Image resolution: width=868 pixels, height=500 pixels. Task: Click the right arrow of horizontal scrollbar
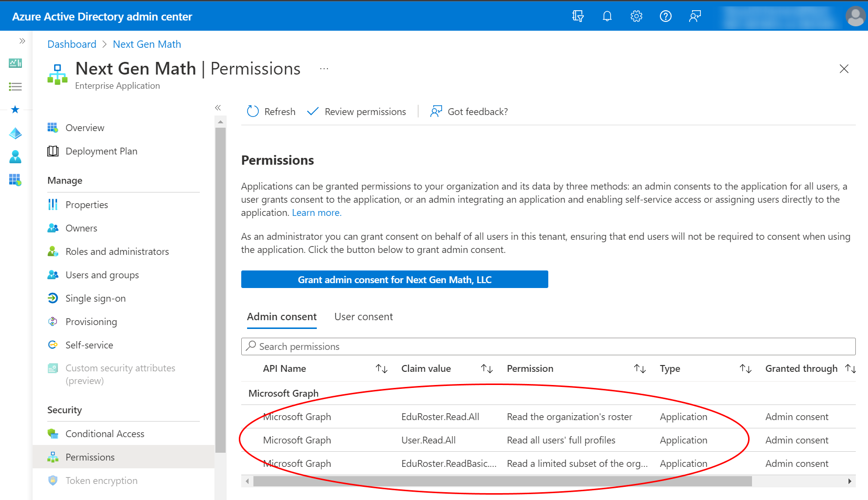[850, 481]
